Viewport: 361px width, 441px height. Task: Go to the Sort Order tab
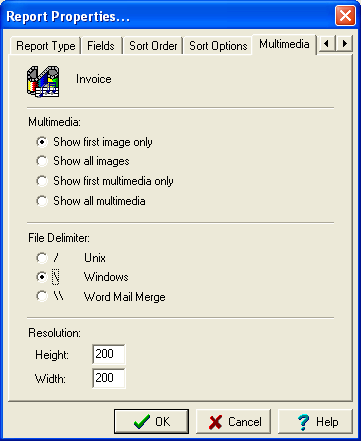point(153,46)
